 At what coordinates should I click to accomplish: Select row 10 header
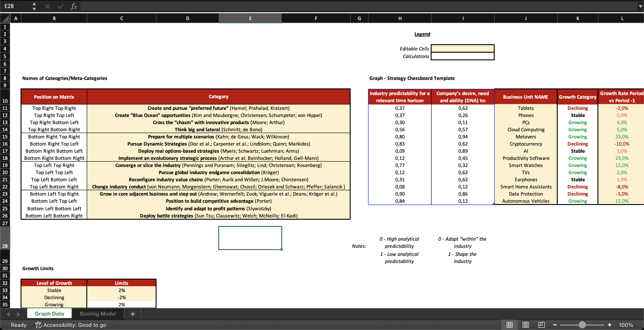point(5,97)
